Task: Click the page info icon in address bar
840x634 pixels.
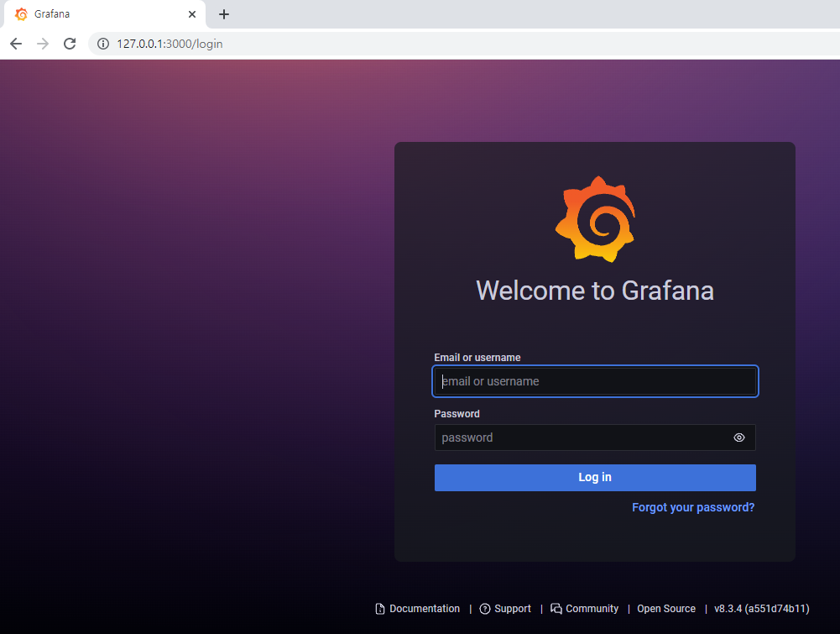Action: point(102,44)
